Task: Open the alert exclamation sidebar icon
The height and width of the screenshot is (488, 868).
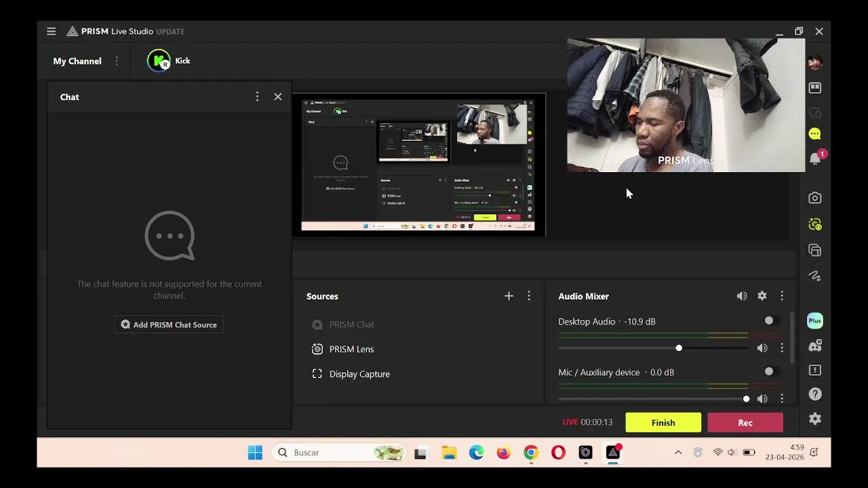Action: [x=815, y=371]
